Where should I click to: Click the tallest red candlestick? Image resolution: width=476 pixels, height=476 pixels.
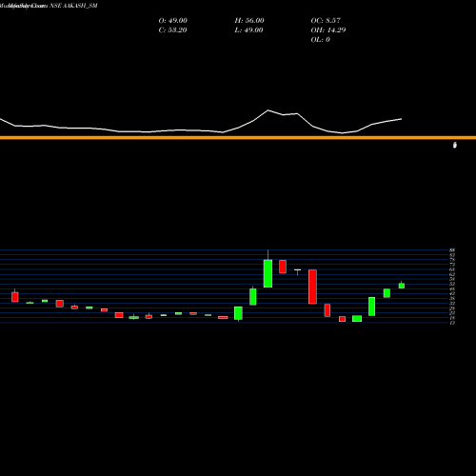point(312,287)
